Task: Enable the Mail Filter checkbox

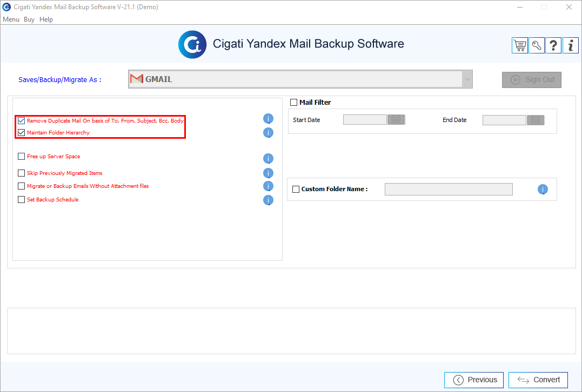Action: tap(293, 103)
